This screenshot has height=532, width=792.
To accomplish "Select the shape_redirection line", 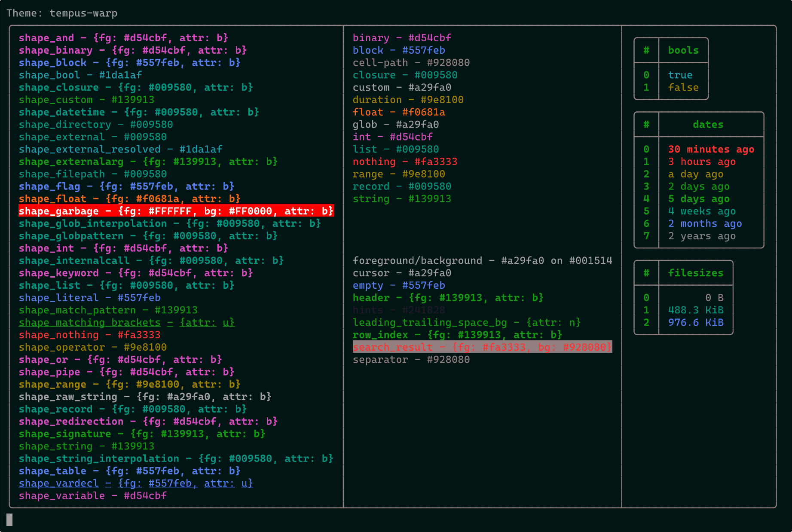I will (148, 422).
